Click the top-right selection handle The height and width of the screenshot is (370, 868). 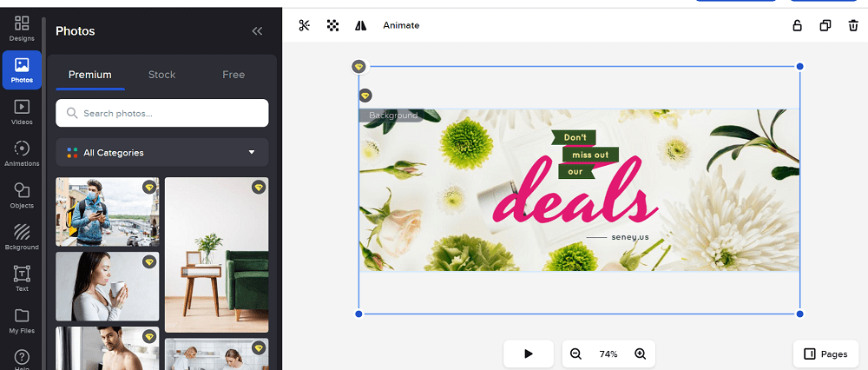[x=799, y=67]
